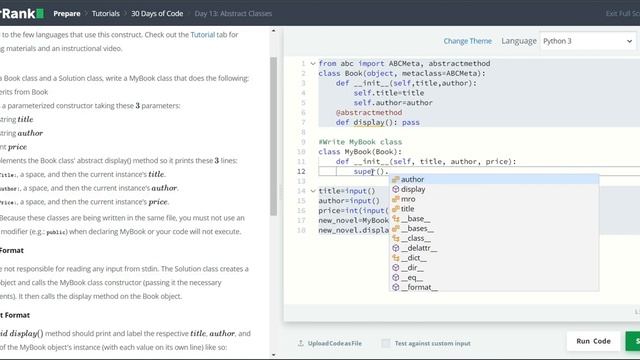Choose the __eq__ suggestion
The width and height of the screenshot is (640, 360).
pos(494,277)
